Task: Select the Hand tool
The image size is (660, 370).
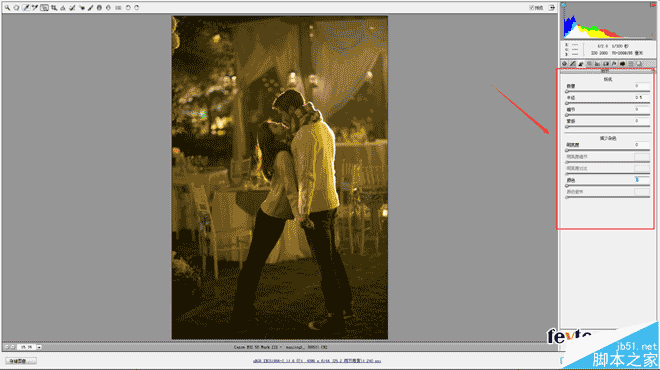Action: 16,8
